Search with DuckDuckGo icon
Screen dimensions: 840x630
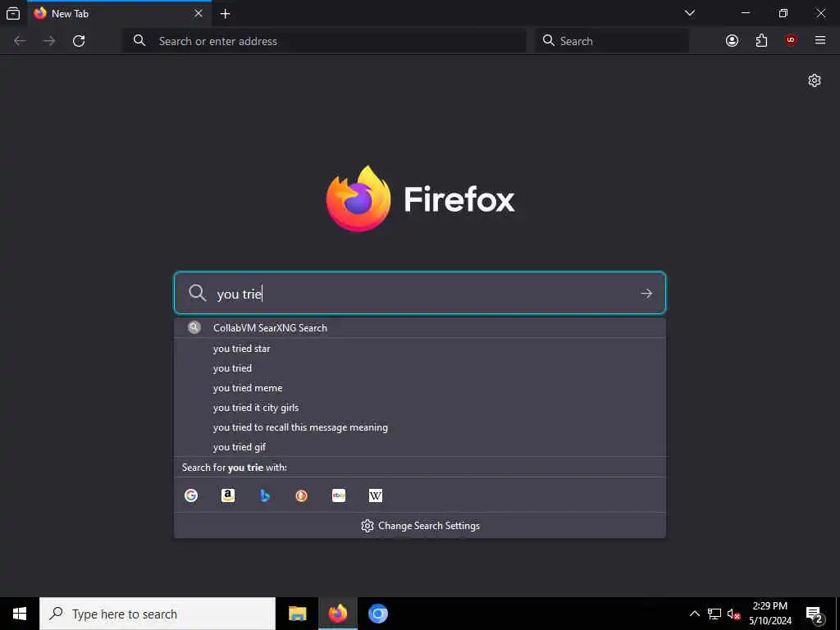pos(302,495)
